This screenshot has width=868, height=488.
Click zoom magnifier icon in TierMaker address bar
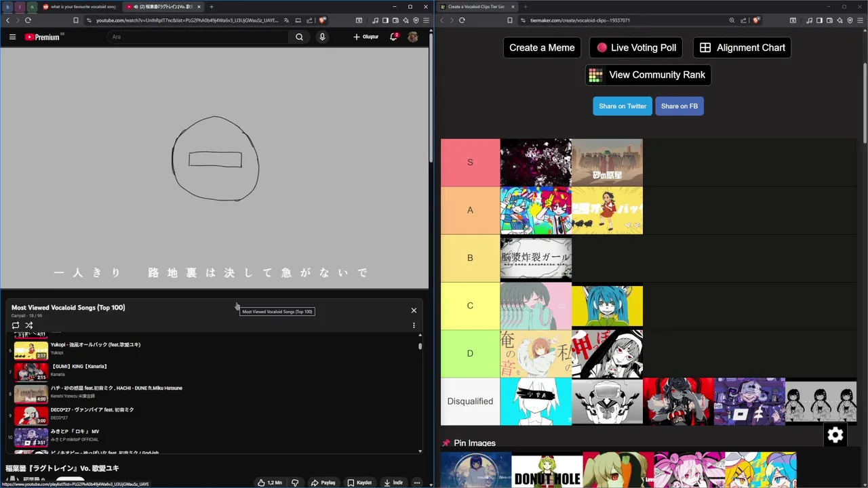pyautogui.click(x=732, y=20)
